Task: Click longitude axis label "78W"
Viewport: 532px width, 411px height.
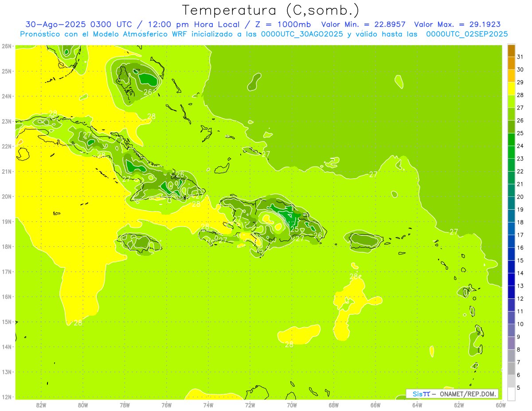Action: 125,405
